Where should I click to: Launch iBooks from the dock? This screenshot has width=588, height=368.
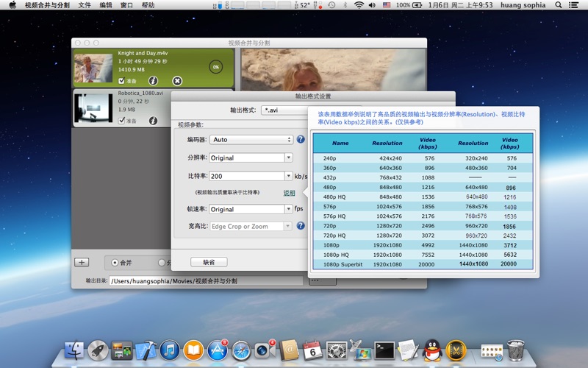[193, 350]
